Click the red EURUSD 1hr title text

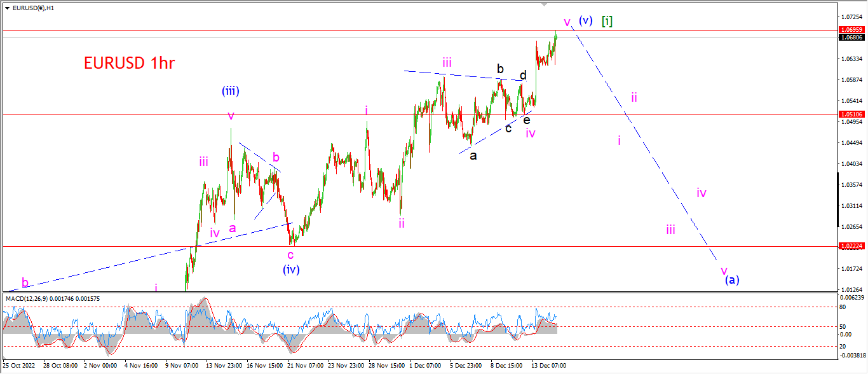click(x=129, y=63)
